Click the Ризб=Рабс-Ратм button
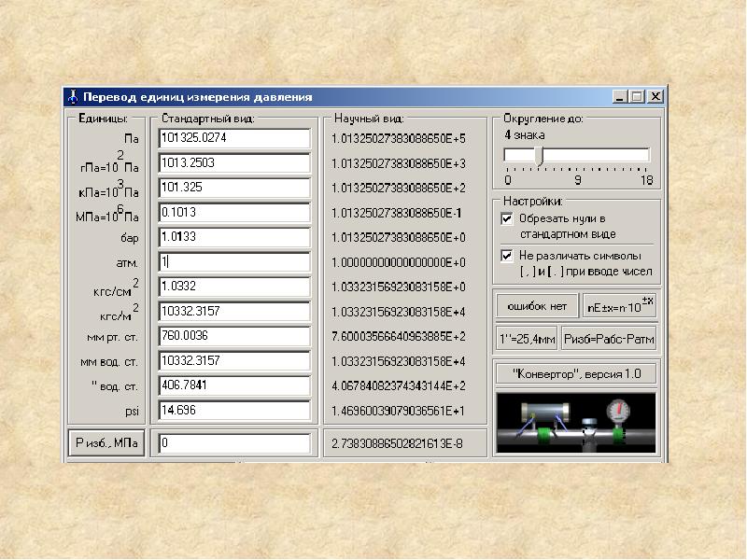Screen dimensions: 747x560 pos(610,338)
